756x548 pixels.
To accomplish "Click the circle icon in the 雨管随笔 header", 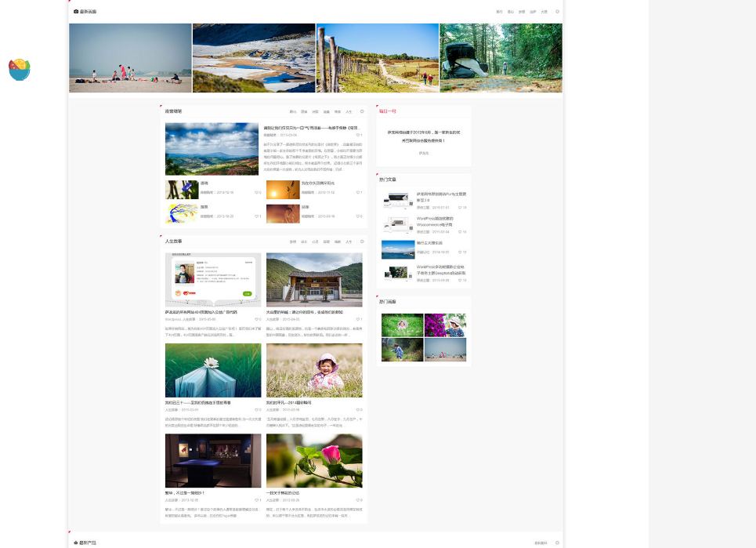I will pyautogui.click(x=362, y=111).
